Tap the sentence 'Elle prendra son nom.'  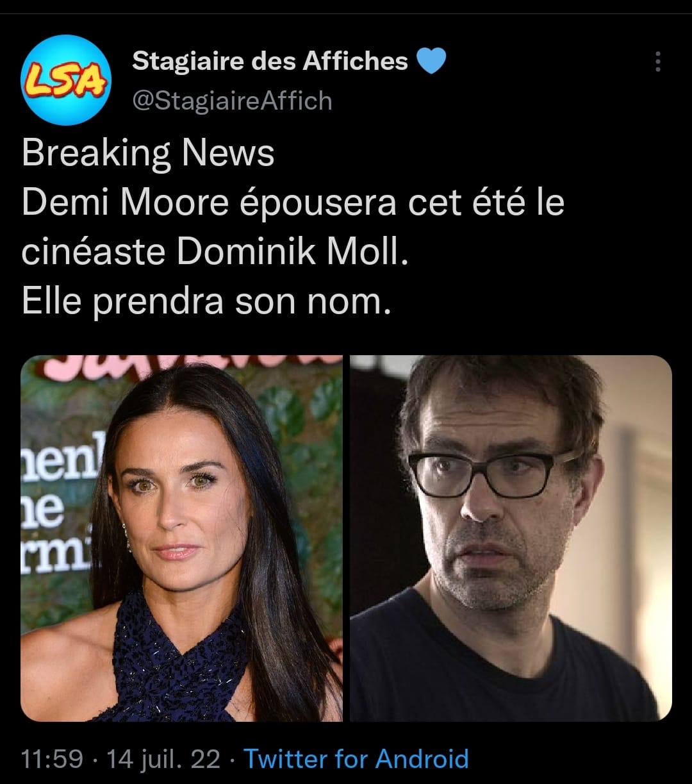tap(206, 303)
